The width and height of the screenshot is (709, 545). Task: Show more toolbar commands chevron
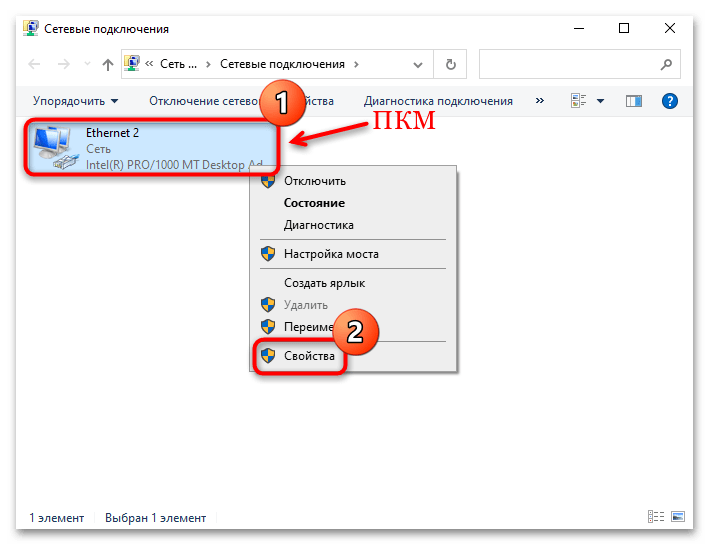point(540,100)
